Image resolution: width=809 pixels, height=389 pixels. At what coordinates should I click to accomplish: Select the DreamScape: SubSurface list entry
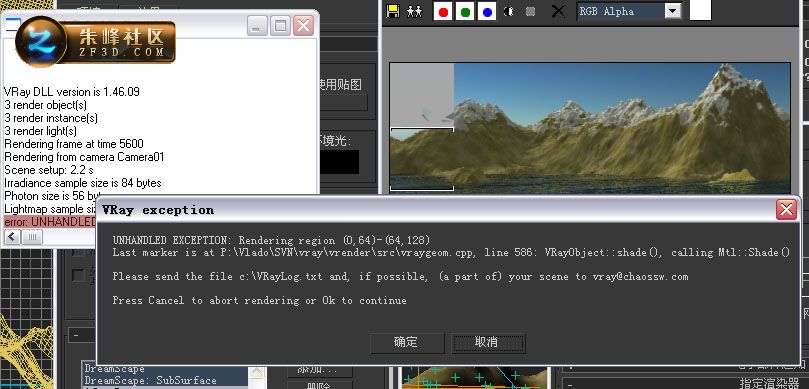click(150, 381)
